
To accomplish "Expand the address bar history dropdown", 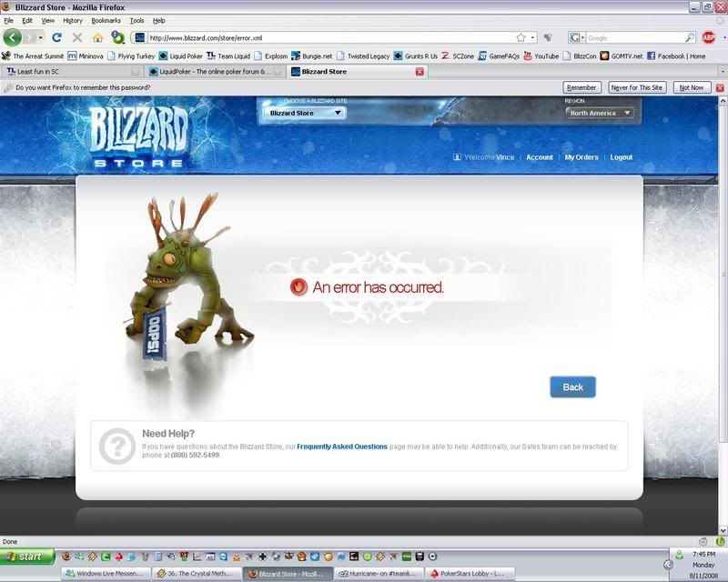I will [533, 37].
